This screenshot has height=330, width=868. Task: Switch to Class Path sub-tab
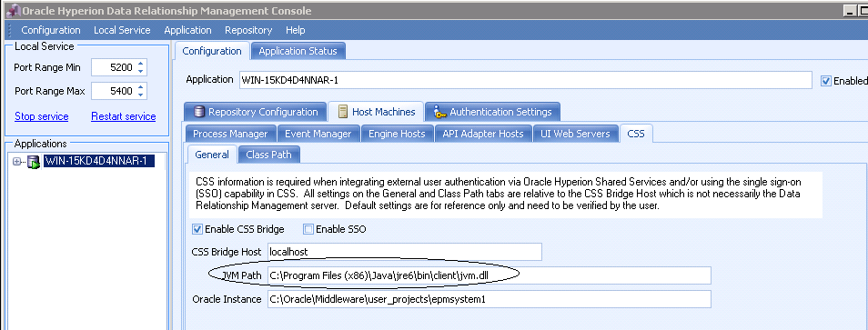point(269,155)
